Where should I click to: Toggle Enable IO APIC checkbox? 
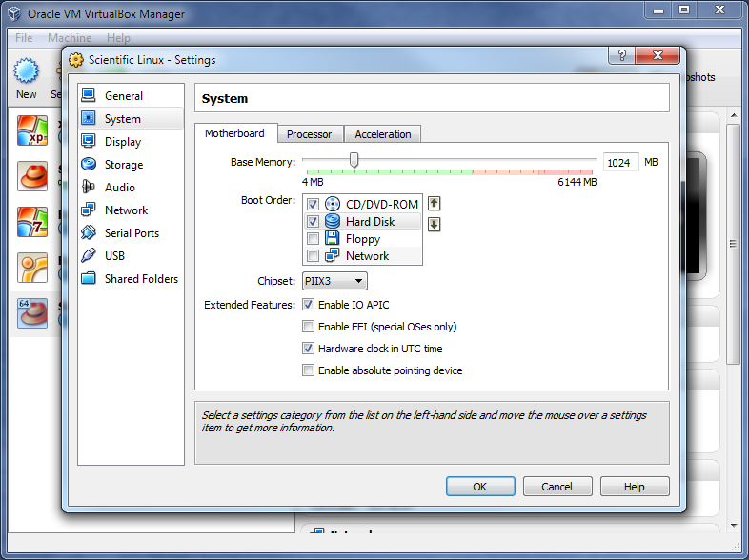tap(308, 305)
